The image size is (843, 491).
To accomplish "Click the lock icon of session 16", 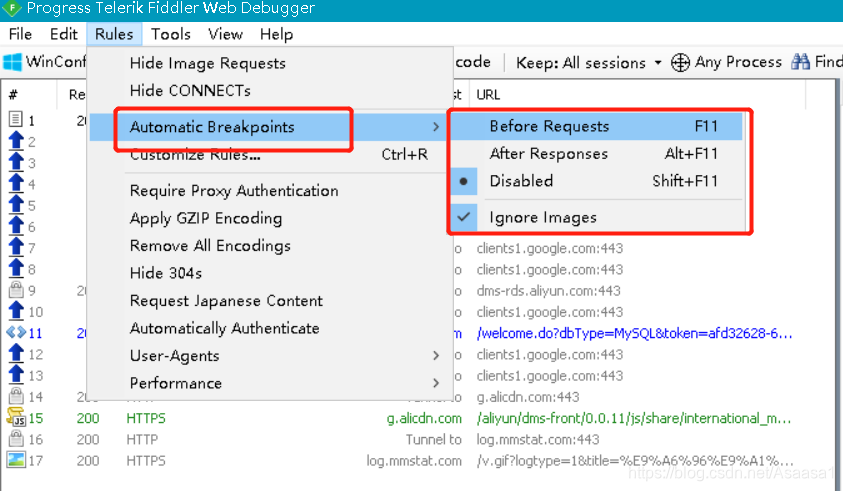I will pyautogui.click(x=16, y=439).
